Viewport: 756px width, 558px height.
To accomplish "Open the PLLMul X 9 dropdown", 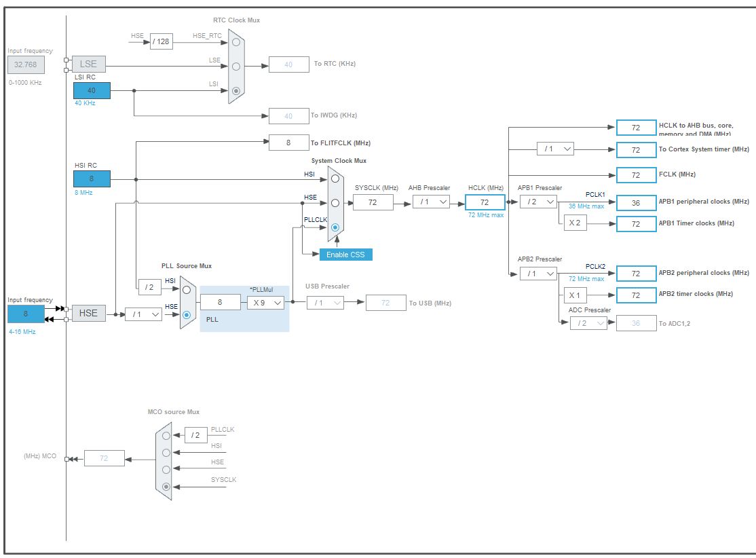I will (x=265, y=302).
